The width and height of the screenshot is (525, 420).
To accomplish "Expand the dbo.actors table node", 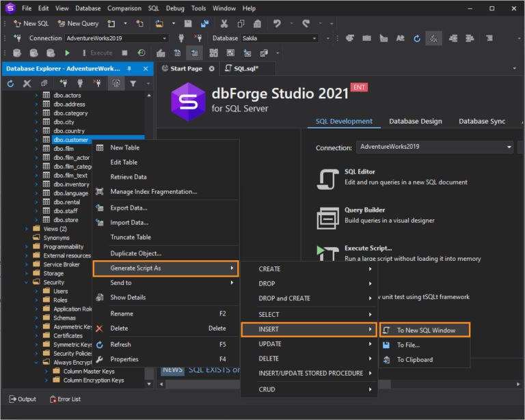I will 37,96.
